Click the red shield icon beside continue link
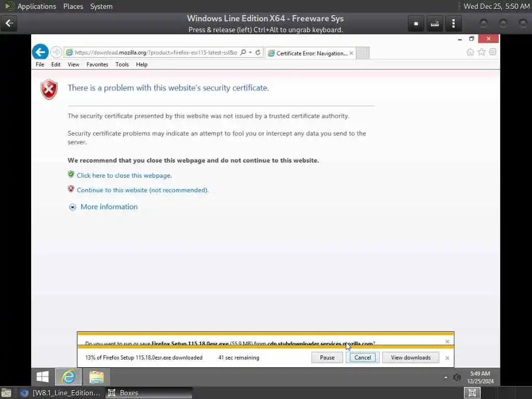Image resolution: width=532 pixels, height=399 pixels. 71,189
